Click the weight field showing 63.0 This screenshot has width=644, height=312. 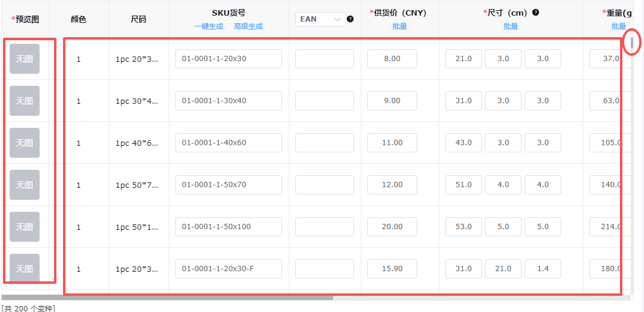tap(610, 101)
